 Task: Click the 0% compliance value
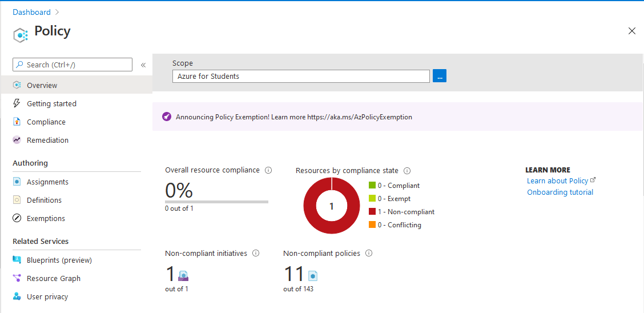click(179, 190)
